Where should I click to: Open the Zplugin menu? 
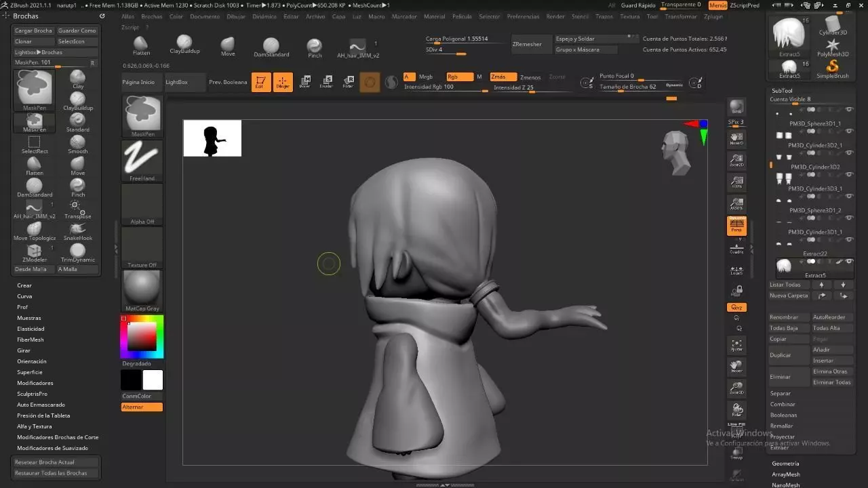pos(713,16)
